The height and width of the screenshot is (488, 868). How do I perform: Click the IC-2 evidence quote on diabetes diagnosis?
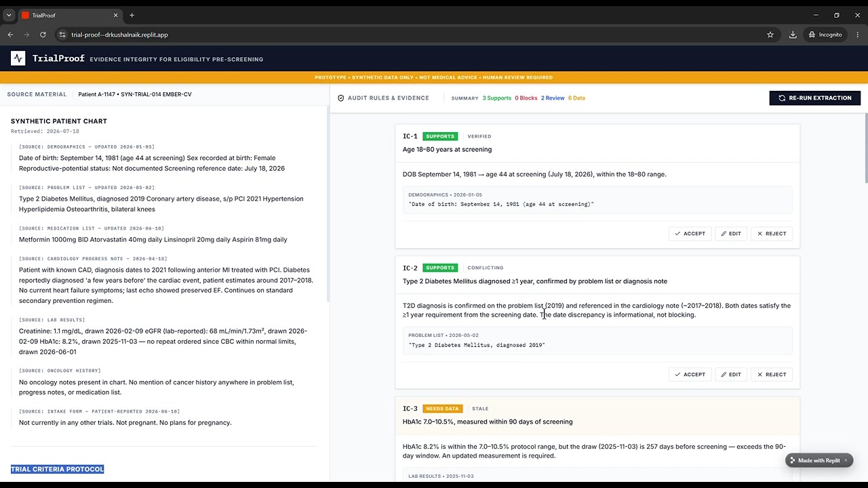(477, 345)
